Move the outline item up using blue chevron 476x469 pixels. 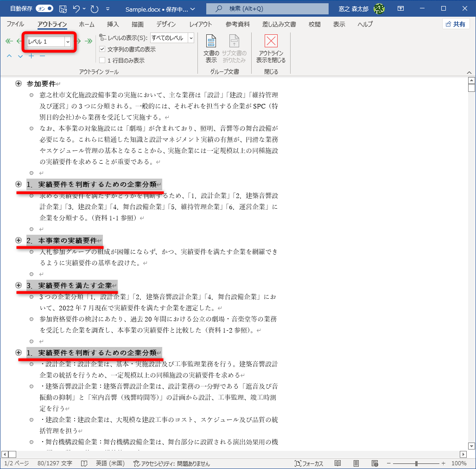(x=8, y=56)
